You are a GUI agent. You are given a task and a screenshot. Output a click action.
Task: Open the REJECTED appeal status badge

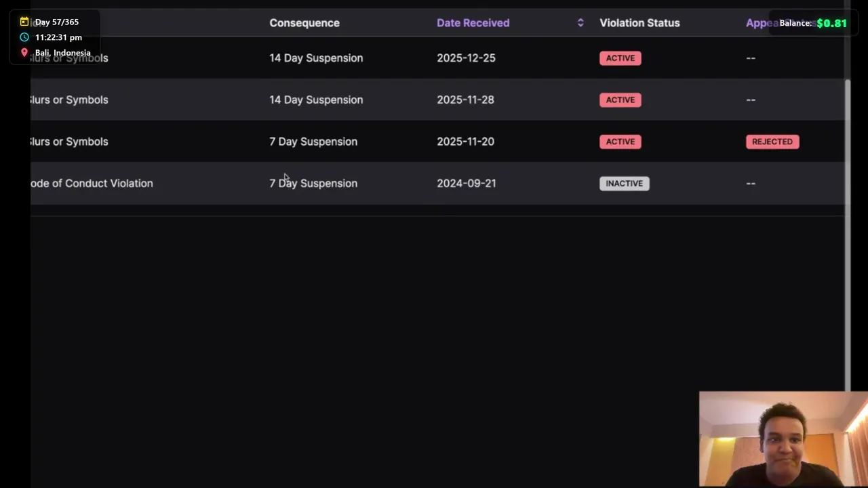772,142
